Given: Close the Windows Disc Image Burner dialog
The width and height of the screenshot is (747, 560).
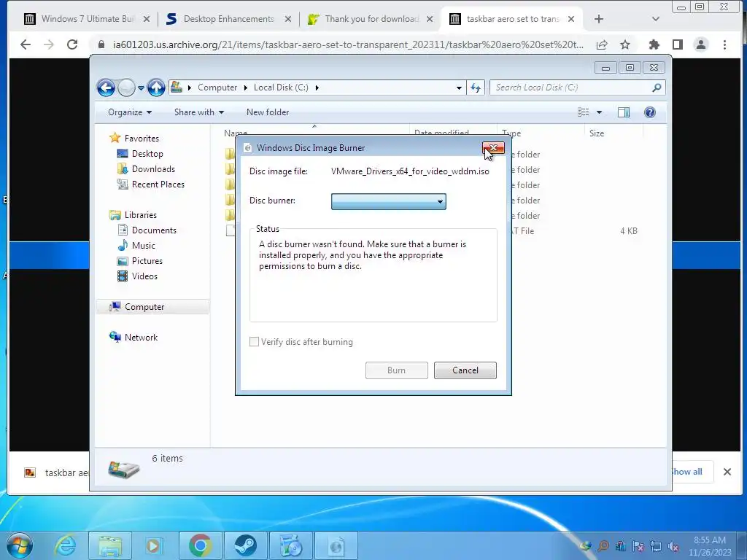Looking at the screenshot, I should point(493,148).
